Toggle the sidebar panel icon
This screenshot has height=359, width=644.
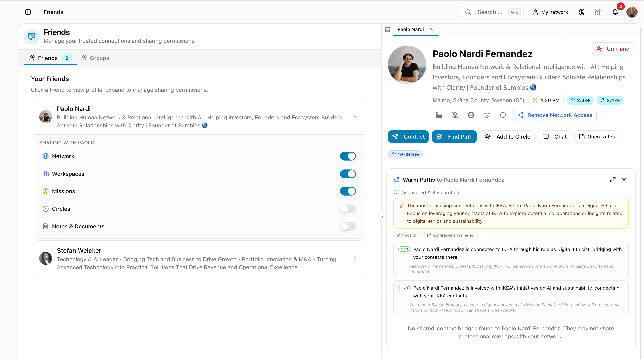[28, 12]
